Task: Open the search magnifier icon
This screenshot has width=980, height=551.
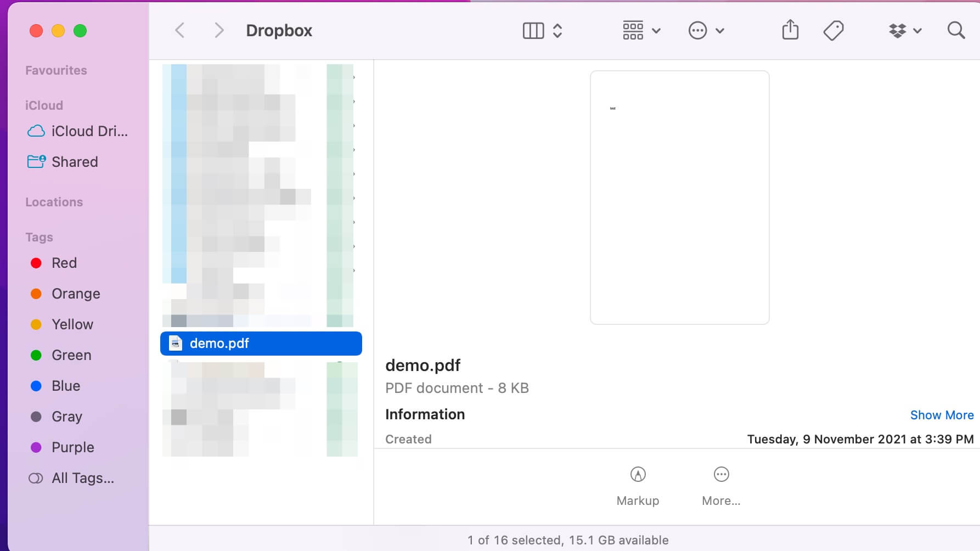Action: point(956,31)
